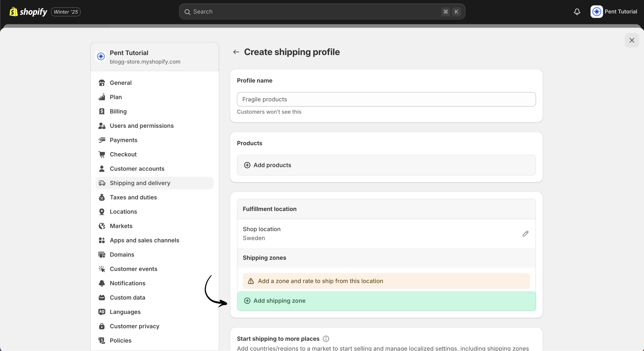Click the Winter '25 edition badge
Image resolution: width=644 pixels, height=351 pixels.
click(66, 12)
